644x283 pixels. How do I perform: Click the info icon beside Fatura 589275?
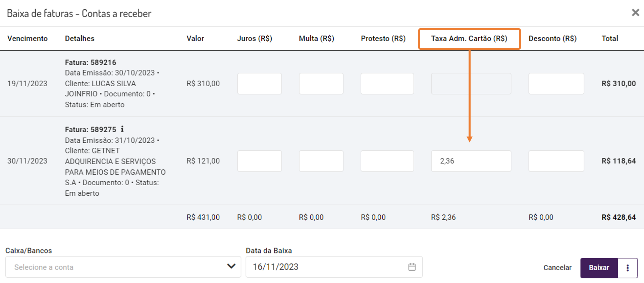pos(122,129)
